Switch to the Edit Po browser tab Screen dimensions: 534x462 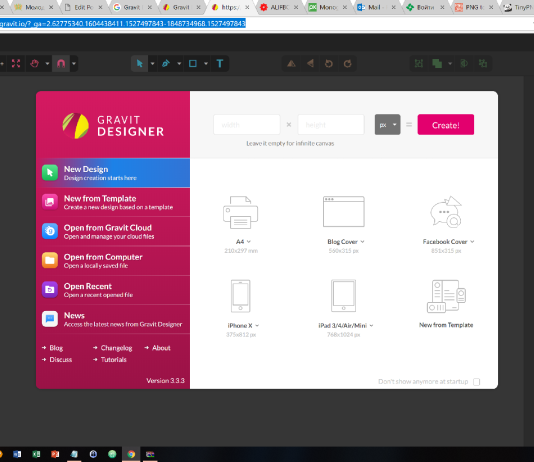pyautogui.click(x=84, y=7)
